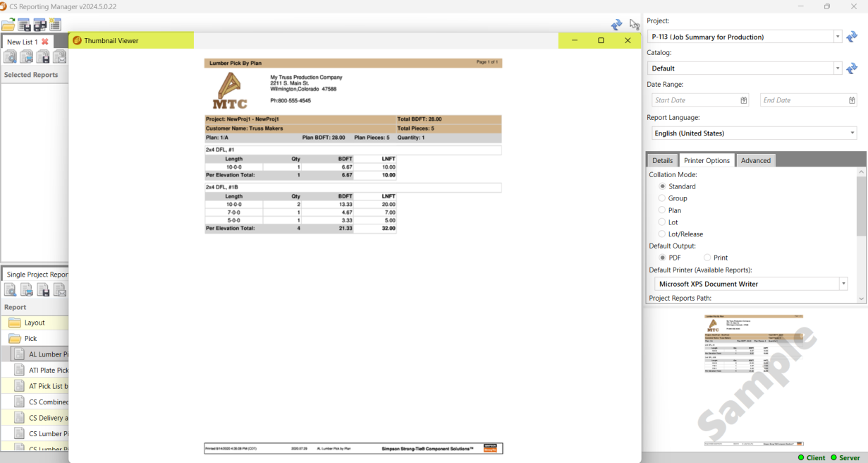Switch to the Printer Options tab
The width and height of the screenshot is (868, 463).
pyautogui.click(x=707, y=160)
